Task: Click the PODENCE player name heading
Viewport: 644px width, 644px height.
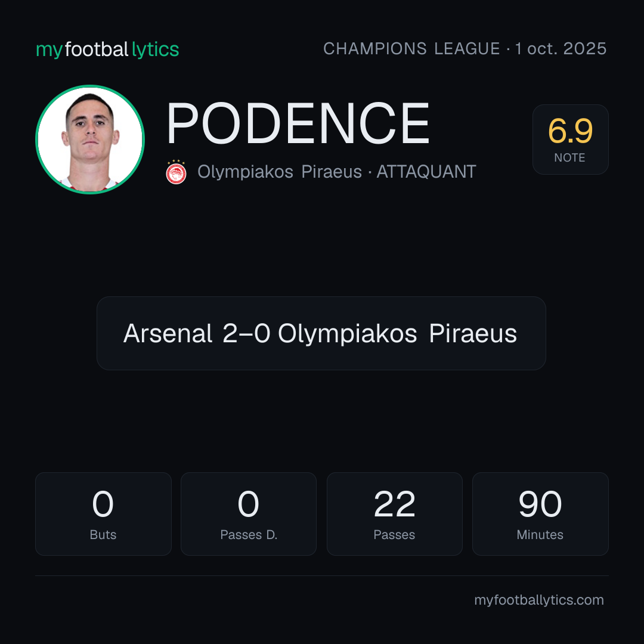Action: (298, 123)
